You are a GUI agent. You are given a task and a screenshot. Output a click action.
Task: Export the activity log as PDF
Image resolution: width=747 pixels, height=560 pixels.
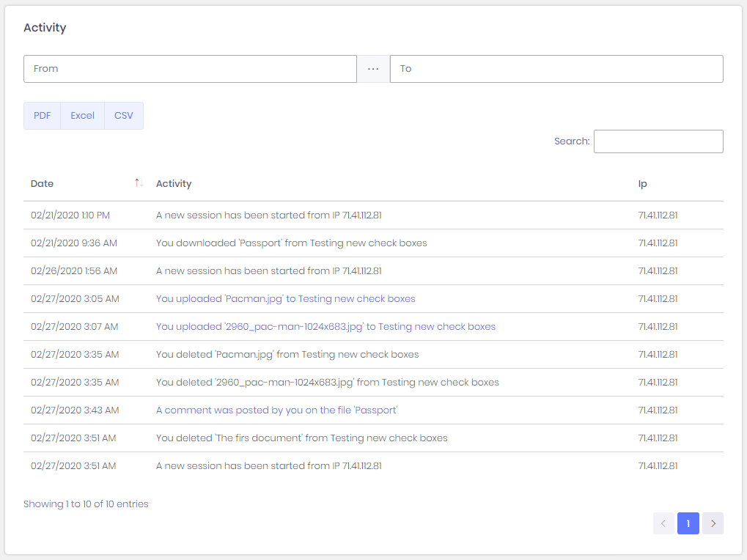(x=41, y=115)
